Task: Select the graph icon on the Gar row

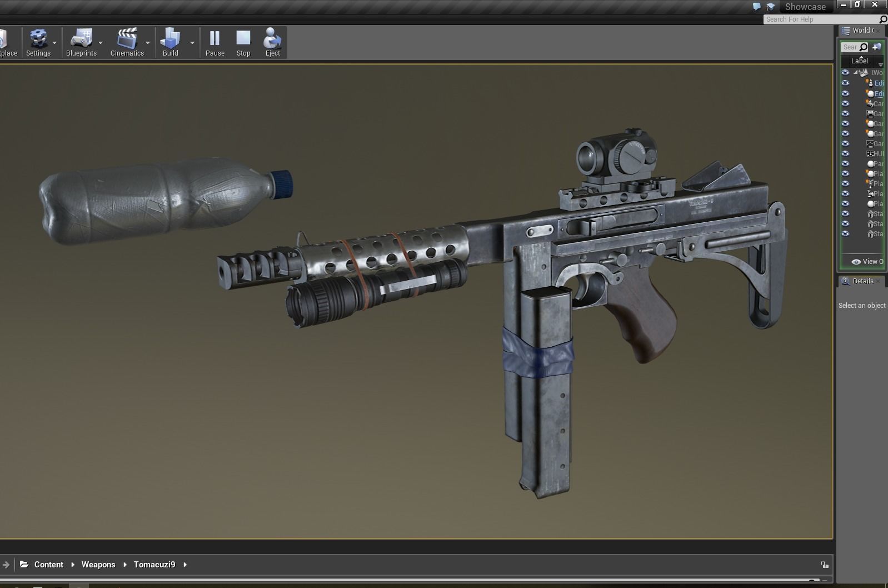Action: pyautogui.click(x=870, y=144)
